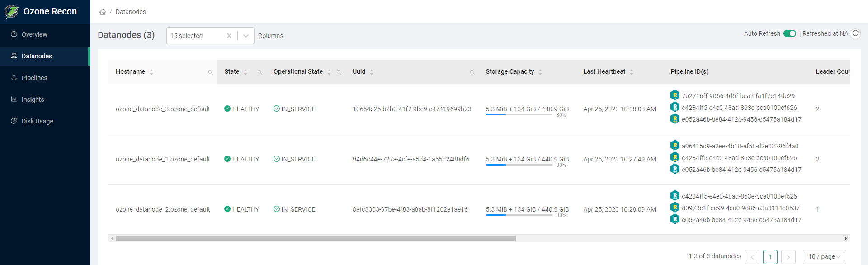Sort by Last Heartbeat sort arrows
Screen dimensions: 868x265
coord(632,72)
